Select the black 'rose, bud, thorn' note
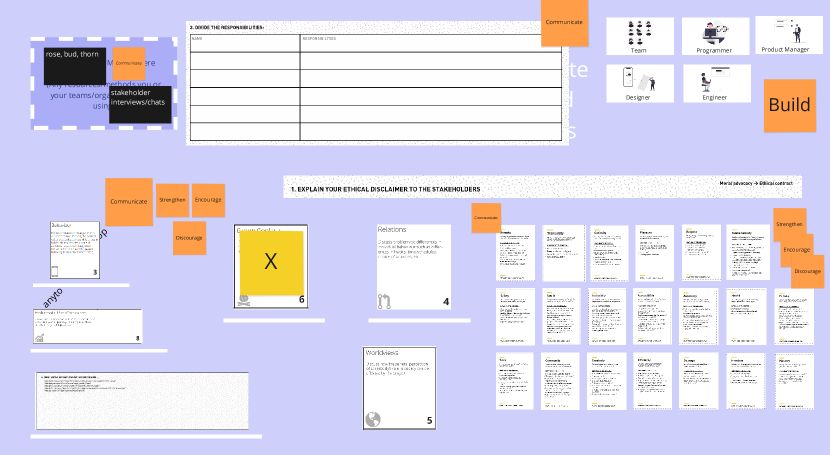 pyautogui.click(x=75, y=66)
